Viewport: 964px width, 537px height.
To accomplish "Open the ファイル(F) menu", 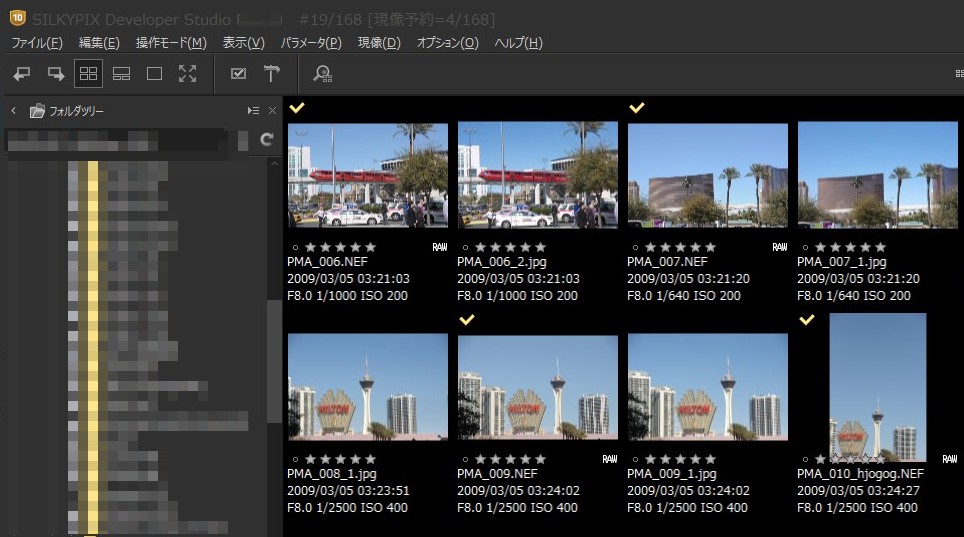I will [37, 42].
